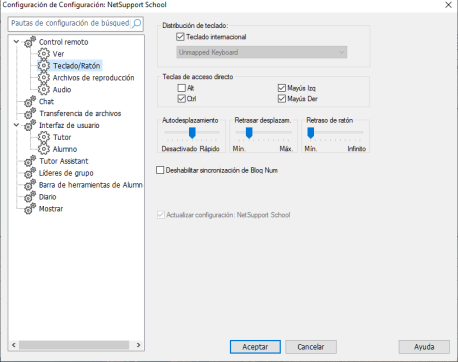Click the Cancelar button
Image resolution: width=458 pixels, height=362 pixels.
point(311,347)
